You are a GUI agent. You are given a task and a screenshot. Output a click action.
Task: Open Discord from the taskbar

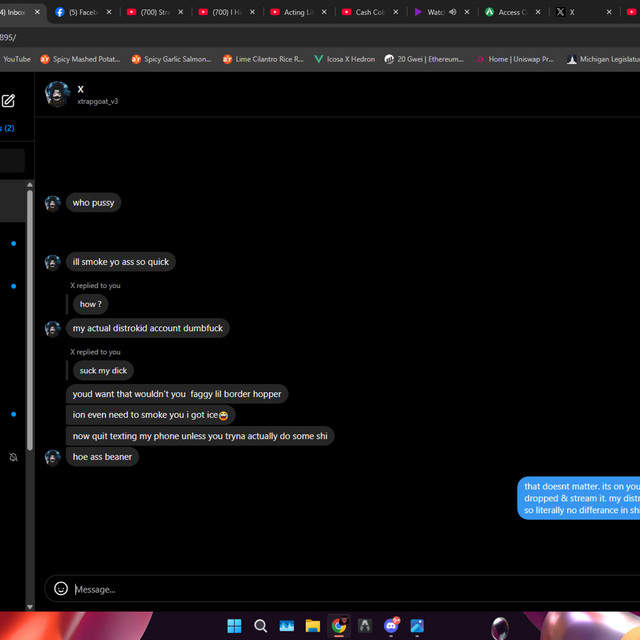[x=391, y=626]
